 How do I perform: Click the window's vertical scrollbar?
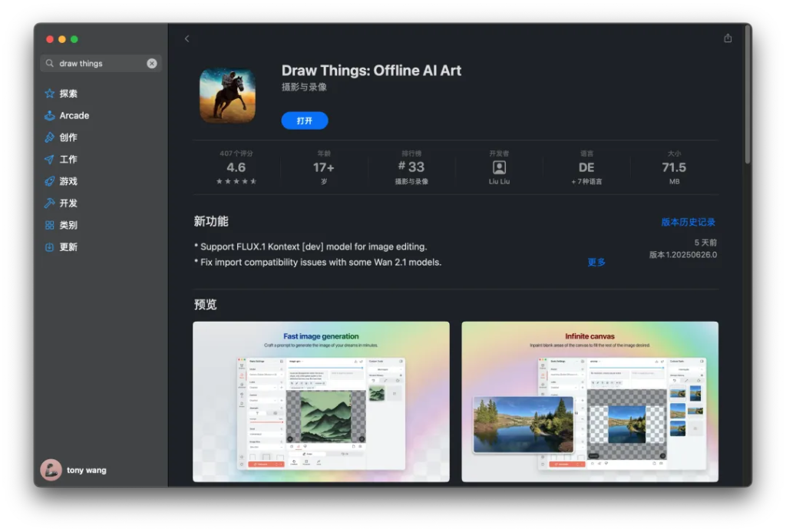click(x=748, y=94)
